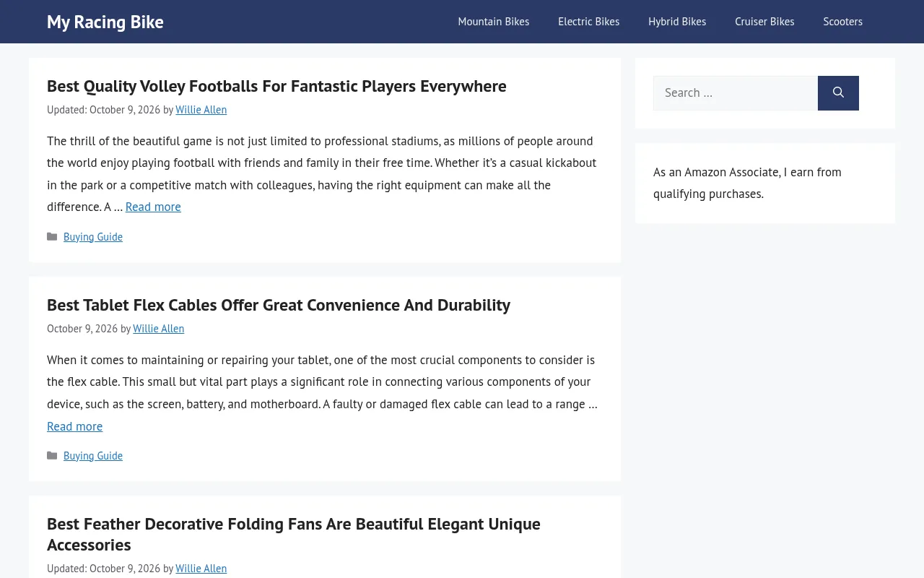Viewport: 924px width, 578px height.
Task: Click author Willie Allen on folding fans post
Action: 201,569
